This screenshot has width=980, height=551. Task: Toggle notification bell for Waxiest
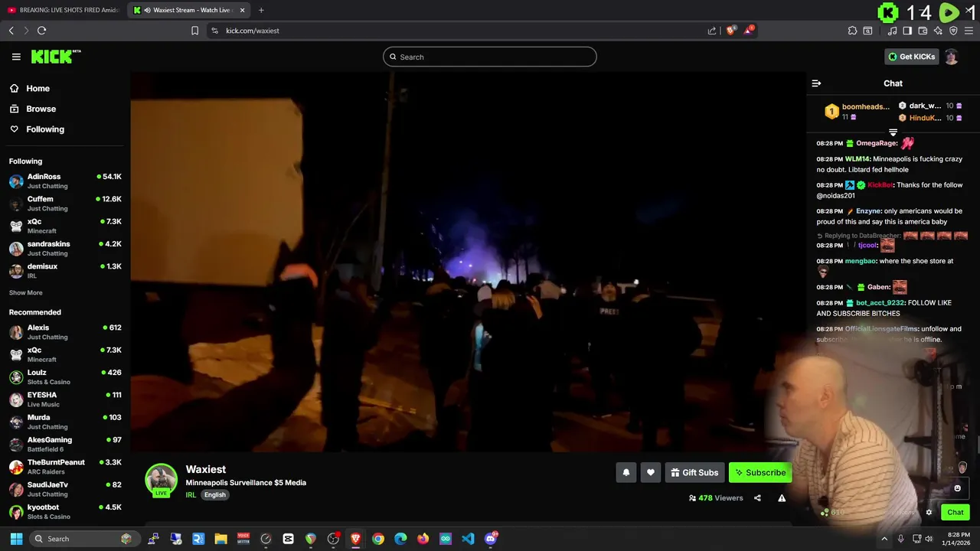(626, 473)
